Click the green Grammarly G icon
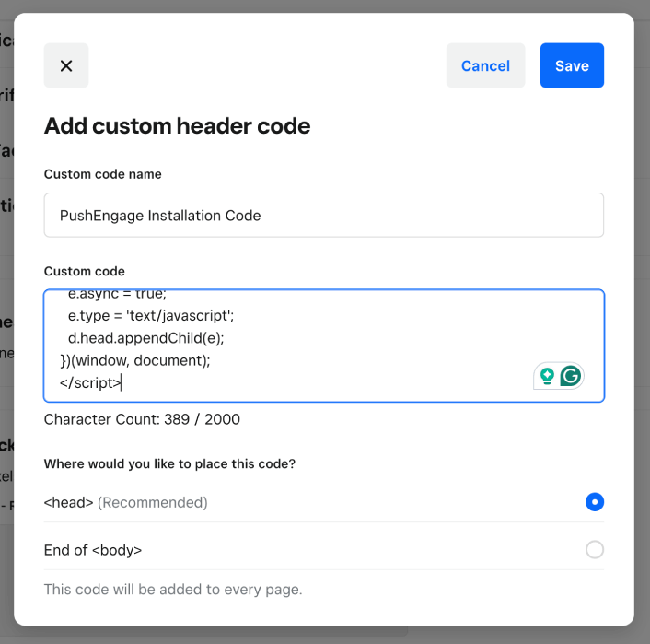This screenshot has height=644, width=650. (x=571, y=376)
